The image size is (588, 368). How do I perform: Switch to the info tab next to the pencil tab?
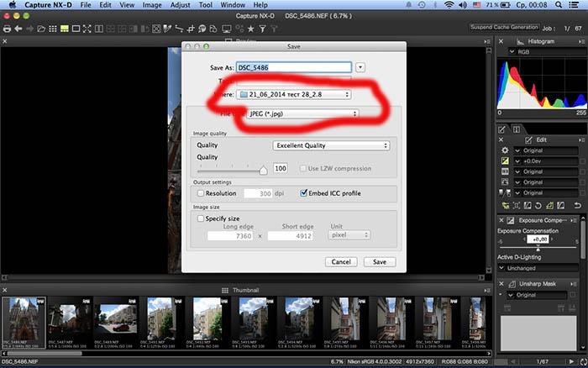pos(517,129)
